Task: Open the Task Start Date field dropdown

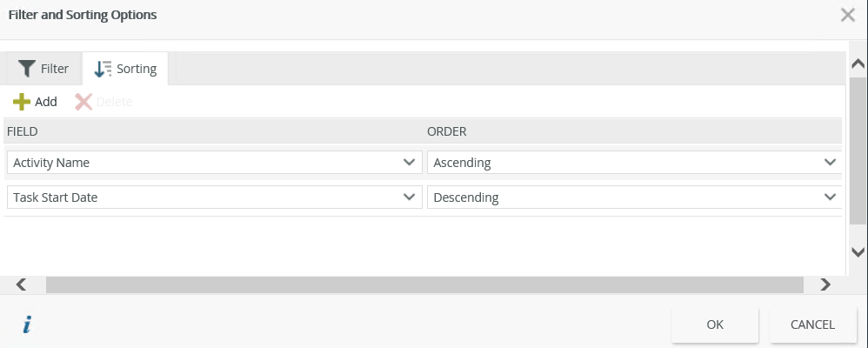Action: pos(409,197)
